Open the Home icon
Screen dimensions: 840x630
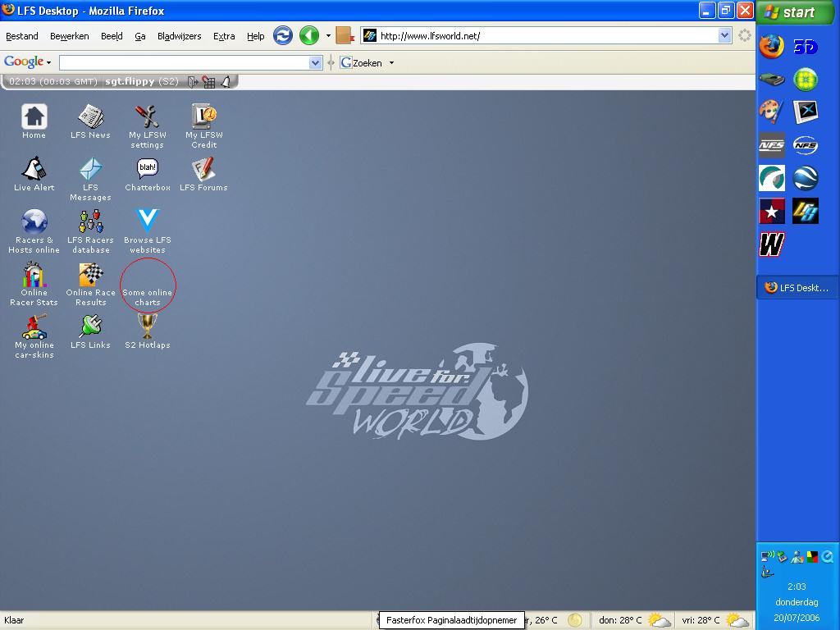click(34, 121)
